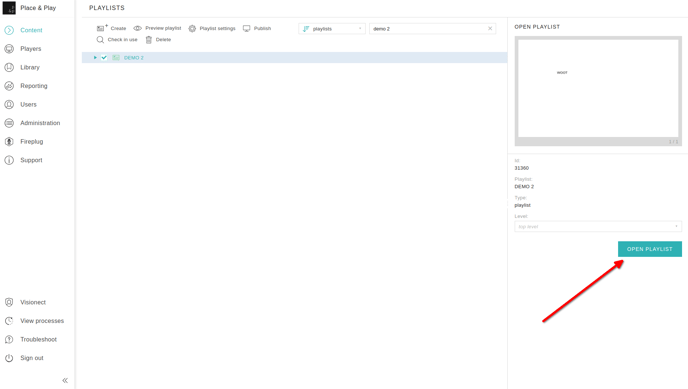The width and height of the screenshot is (688, 389).
Task: Open Playlist settings gear icon
Action: (x=192, y=28)
